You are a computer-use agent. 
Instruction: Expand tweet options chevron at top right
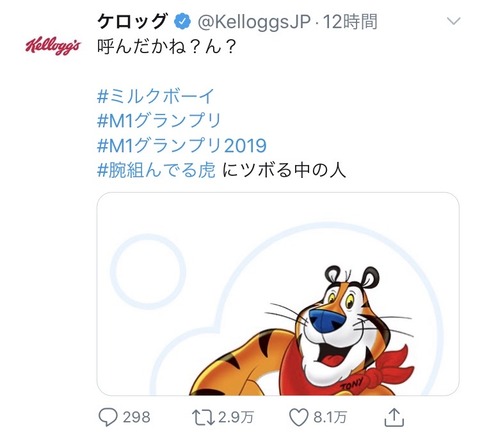pos(453,21)
